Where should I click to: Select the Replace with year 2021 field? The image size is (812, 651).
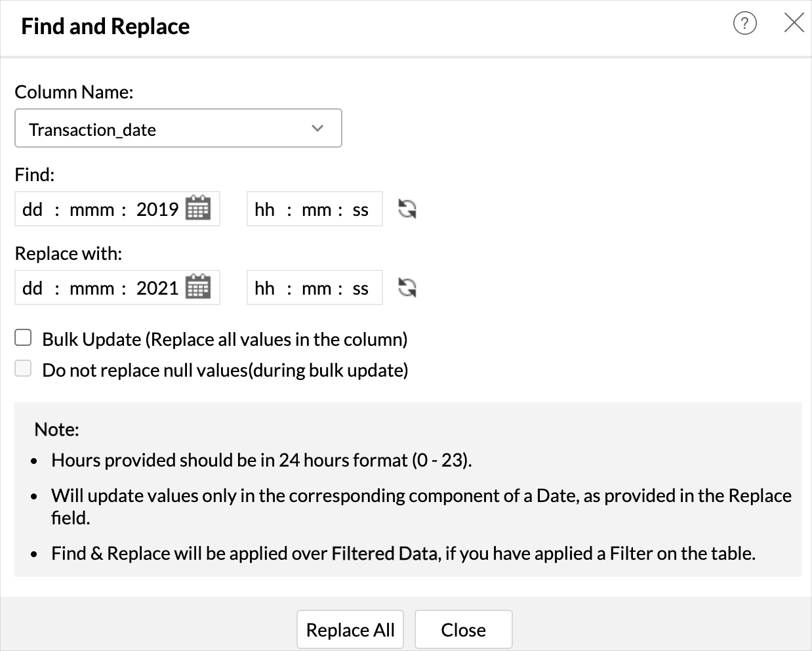point(157,288)
